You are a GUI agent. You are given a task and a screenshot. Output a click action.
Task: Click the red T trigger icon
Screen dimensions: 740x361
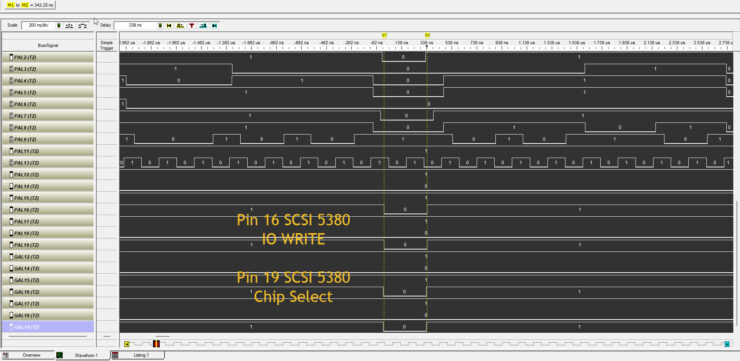click(x=192, y=25)
